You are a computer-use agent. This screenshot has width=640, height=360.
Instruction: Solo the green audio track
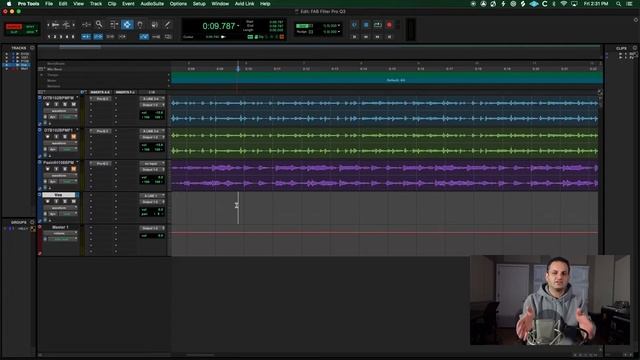click(65, 137)
